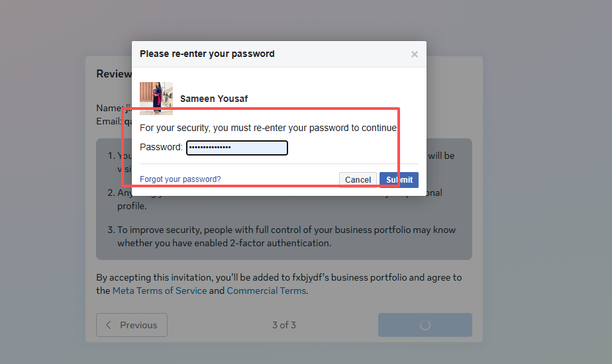Click the dialog title text

[207, 54]
